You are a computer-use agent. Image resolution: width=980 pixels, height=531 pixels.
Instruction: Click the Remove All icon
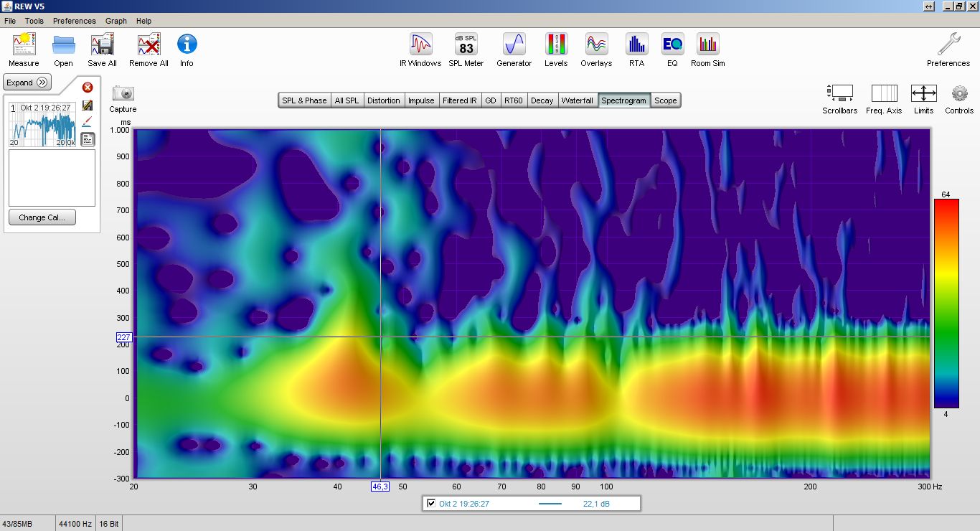[x=149, y=44]
